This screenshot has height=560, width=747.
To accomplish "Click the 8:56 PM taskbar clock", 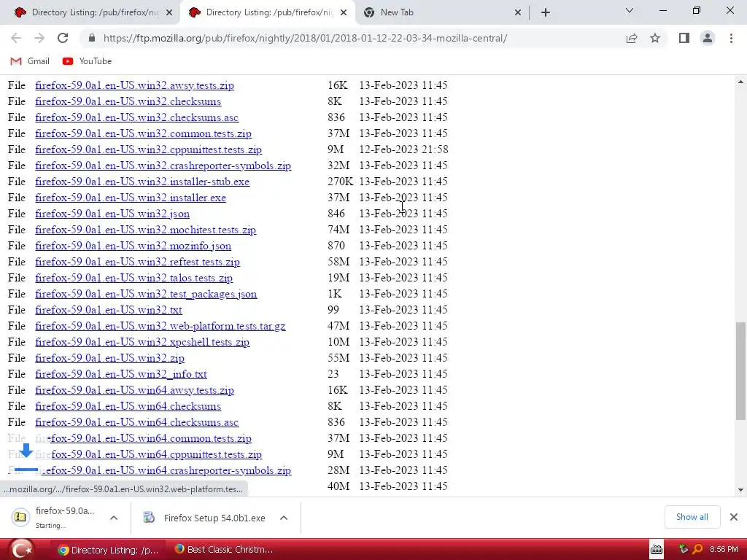I will point(724,550).
